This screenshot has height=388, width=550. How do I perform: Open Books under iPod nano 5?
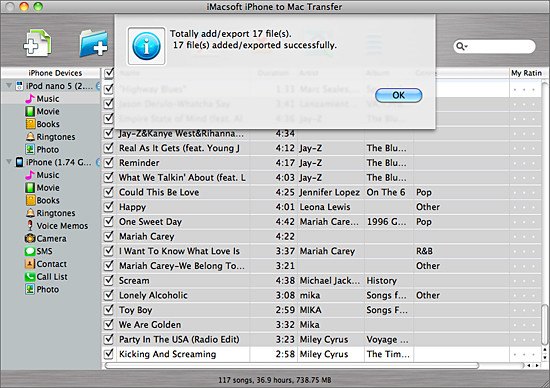coord(48,124)
